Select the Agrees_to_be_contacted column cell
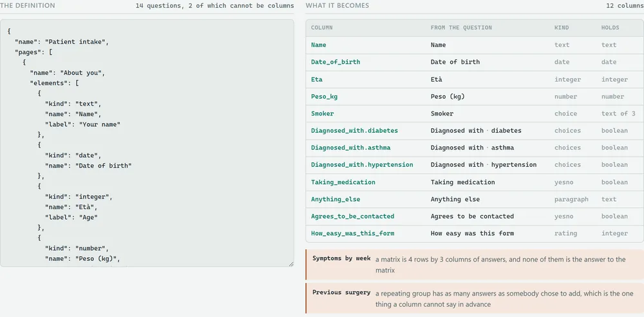 (x=352, y=216)
